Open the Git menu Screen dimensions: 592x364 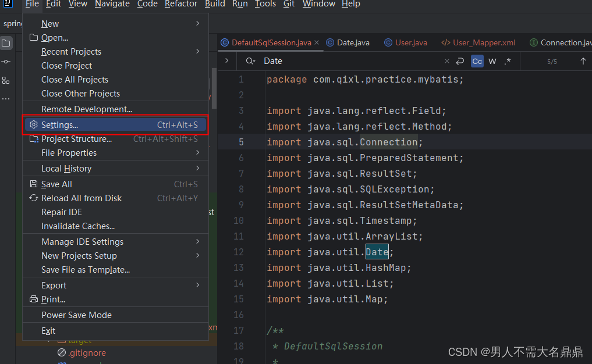289,4
